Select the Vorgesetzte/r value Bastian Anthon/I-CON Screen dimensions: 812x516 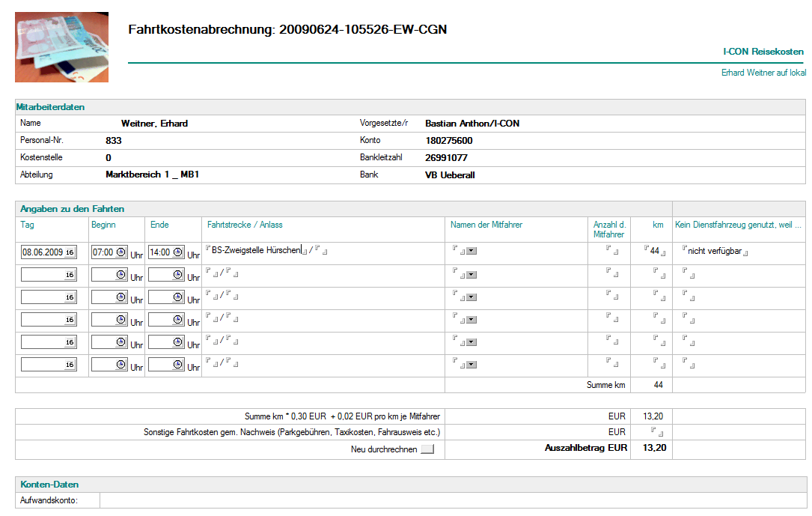[x=472, y=124]
